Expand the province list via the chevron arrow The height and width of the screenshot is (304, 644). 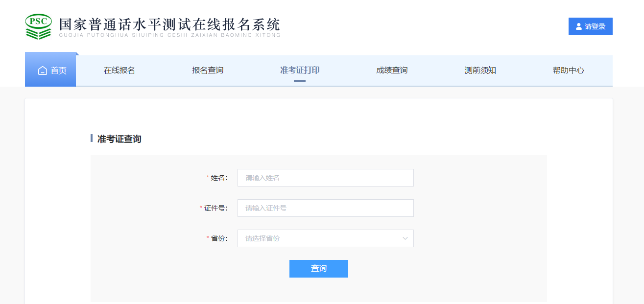click(x=405, y=238)
